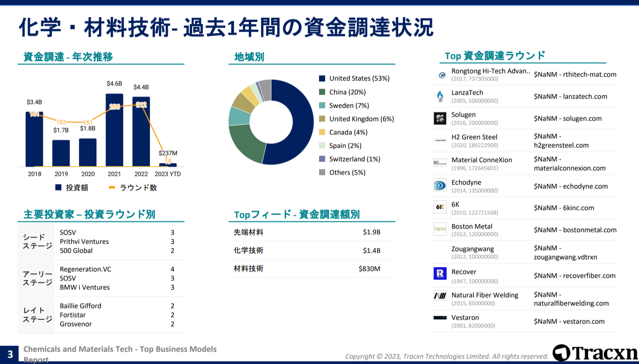Click the LanzaTech flame logo

[x=440, y=96]
